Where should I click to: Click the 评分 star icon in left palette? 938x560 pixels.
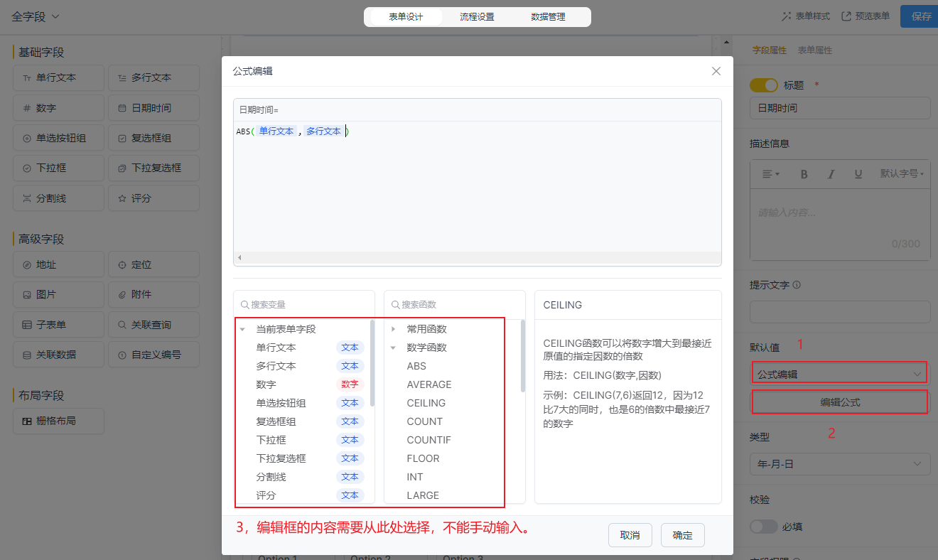(122, 199)
